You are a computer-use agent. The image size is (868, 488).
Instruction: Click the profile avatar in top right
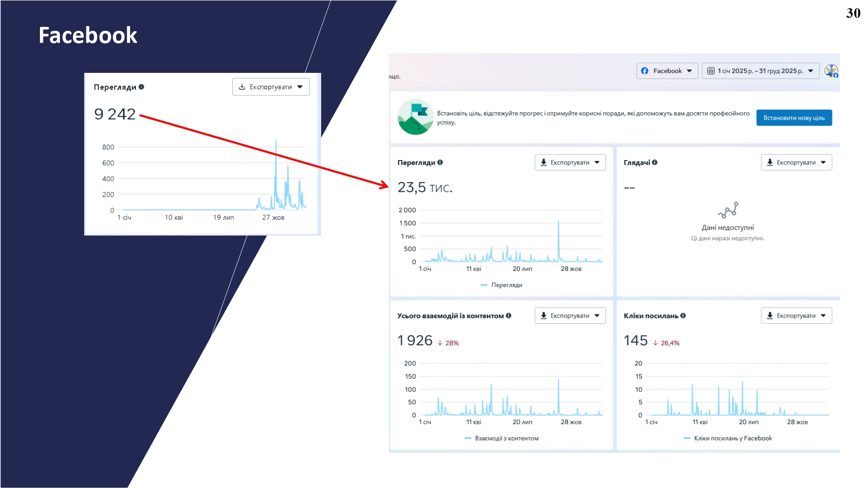pos(831,71)
